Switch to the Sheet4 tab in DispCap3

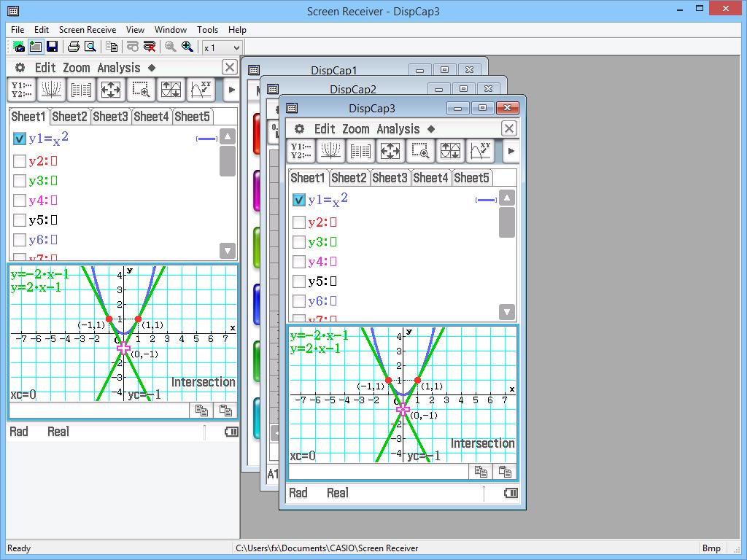click(x=430, y=178)
